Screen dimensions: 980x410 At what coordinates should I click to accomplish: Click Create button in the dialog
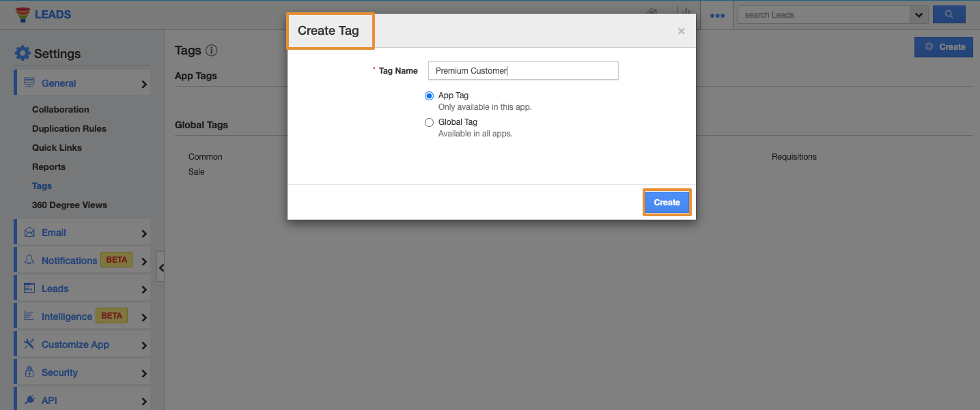tap(667, 203)
